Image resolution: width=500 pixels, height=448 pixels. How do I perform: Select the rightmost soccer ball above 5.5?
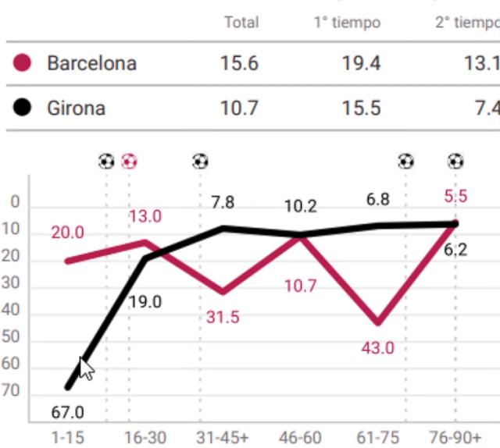coord(455,162)
